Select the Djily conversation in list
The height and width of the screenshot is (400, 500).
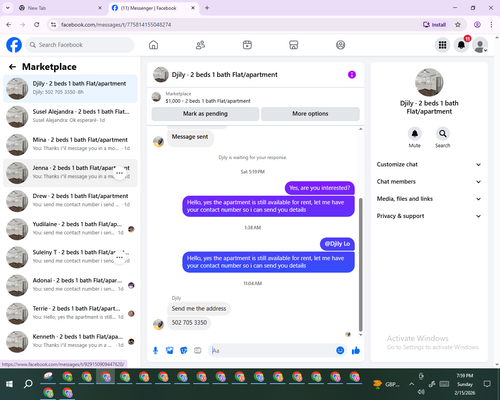click(70, 89)
